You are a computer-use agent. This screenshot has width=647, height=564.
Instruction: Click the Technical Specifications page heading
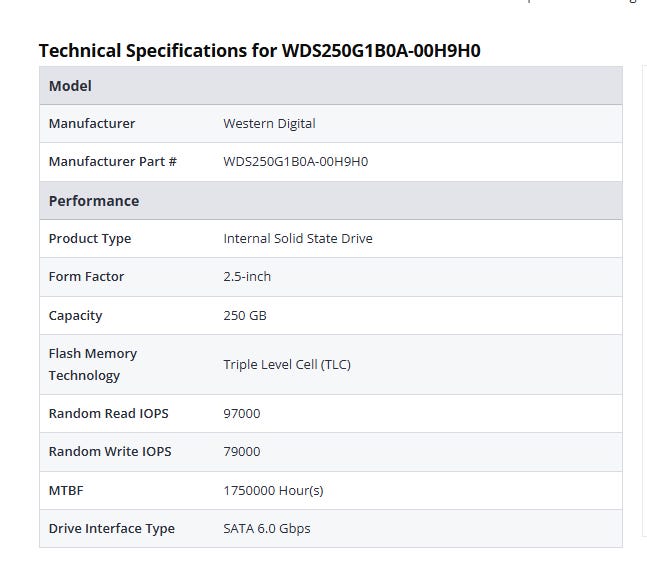tap(259, 50)
